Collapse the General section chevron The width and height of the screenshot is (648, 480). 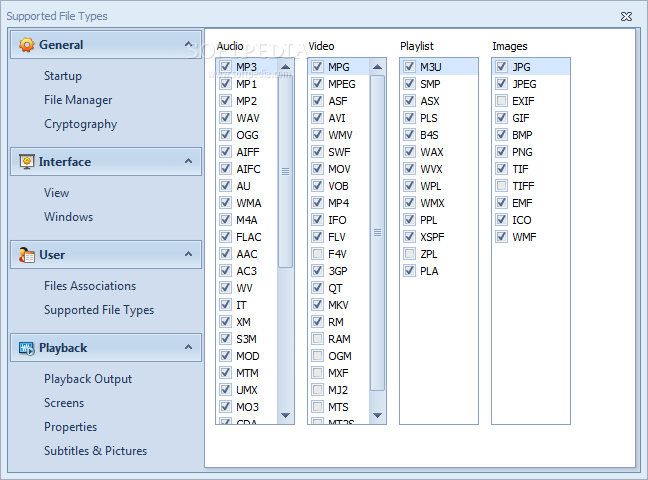[188, 44]
